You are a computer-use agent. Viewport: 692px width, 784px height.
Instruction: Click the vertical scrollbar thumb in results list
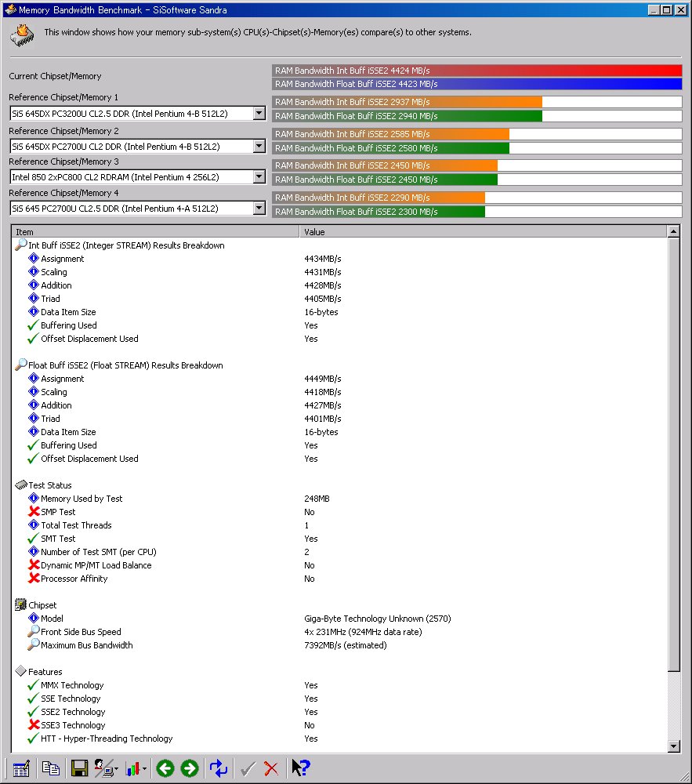673,455
